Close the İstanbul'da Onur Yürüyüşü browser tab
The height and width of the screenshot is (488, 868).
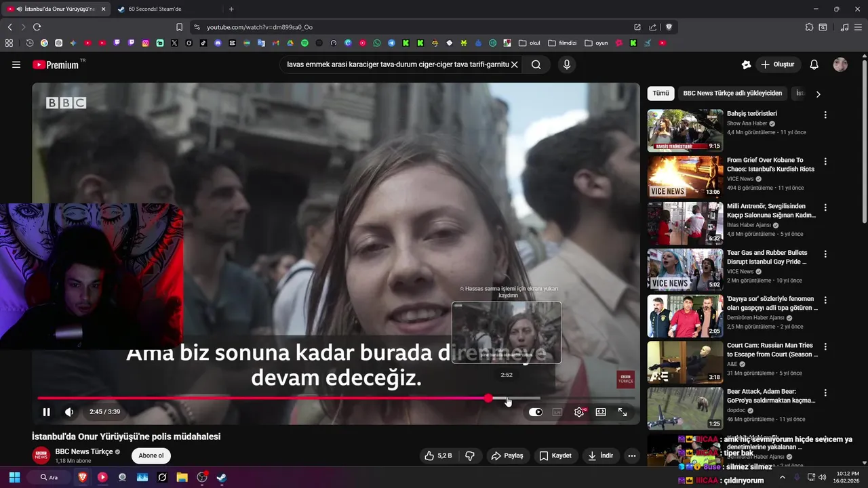tap(104, 9)
